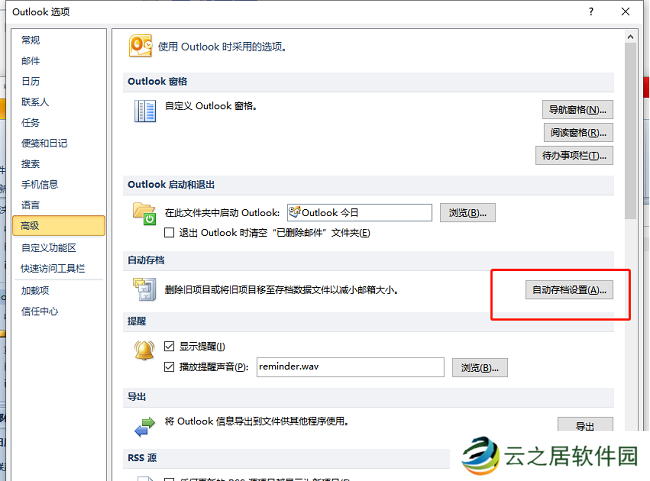Viewport: 650px width, 481px height.
Task: Click the scrollbar up arrow
Action: [631, 37]
